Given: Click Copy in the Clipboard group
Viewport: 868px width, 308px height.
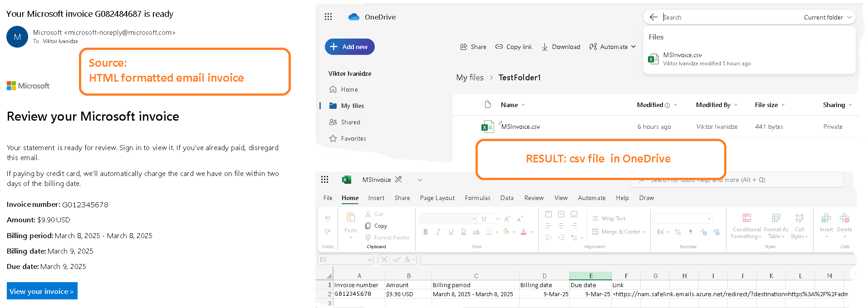Looking at the screenshot, I should [376, 226].
